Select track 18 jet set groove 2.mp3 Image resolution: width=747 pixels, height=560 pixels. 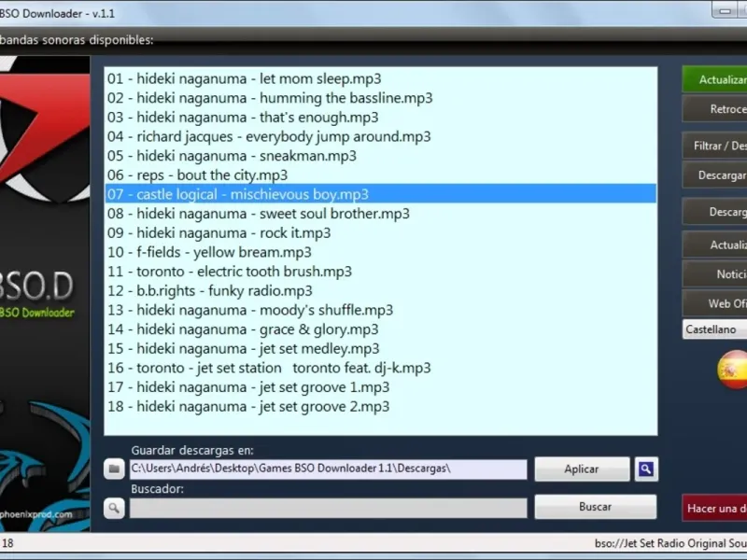tap(380, 406)
